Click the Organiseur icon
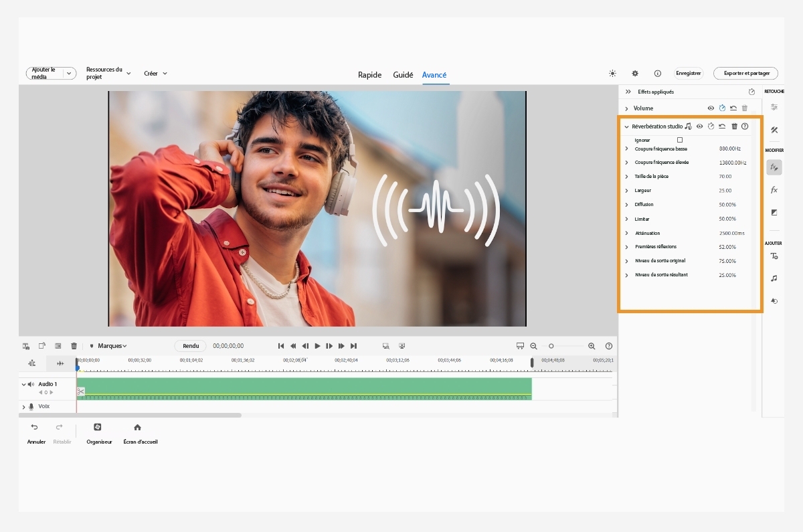 click(97, 427)
